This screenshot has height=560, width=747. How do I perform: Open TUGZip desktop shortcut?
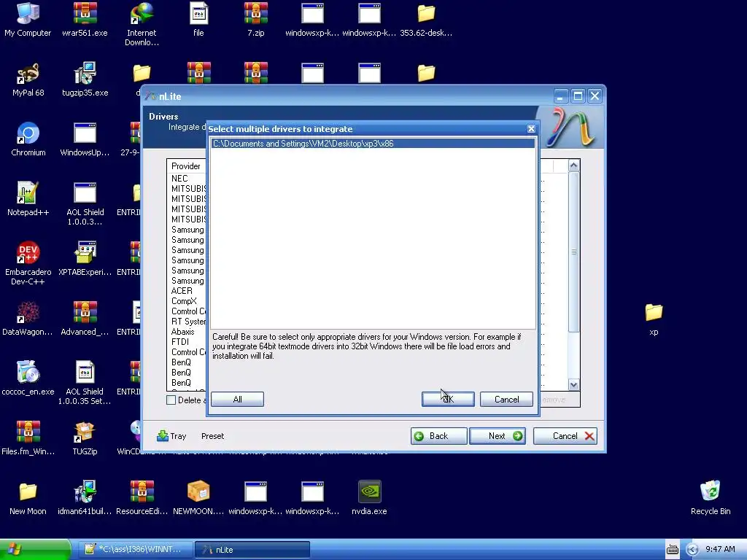click(85, 438)
